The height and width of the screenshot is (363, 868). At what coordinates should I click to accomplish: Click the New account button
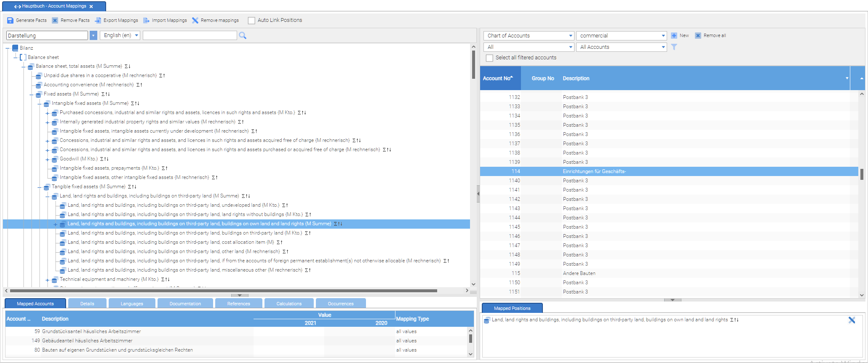[x=680, y=35]
